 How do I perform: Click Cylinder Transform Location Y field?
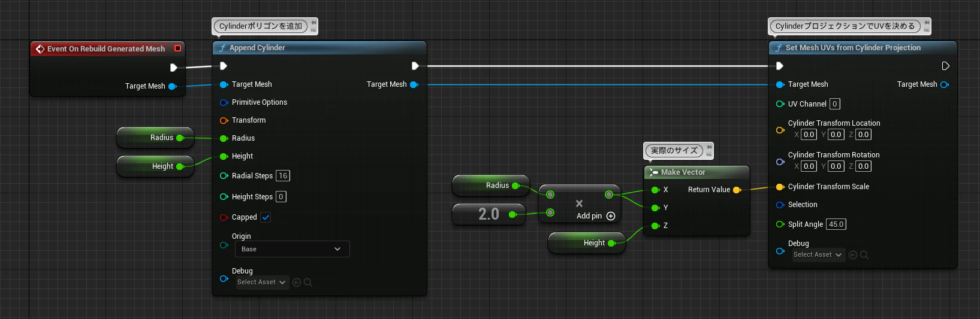[x=836, y=135]
